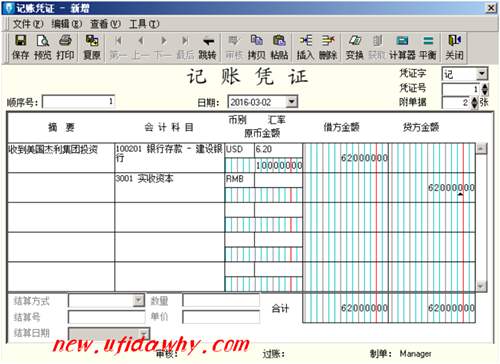Click the 跳转 jump icon
The image size is (500, 364).
(207, 47)
